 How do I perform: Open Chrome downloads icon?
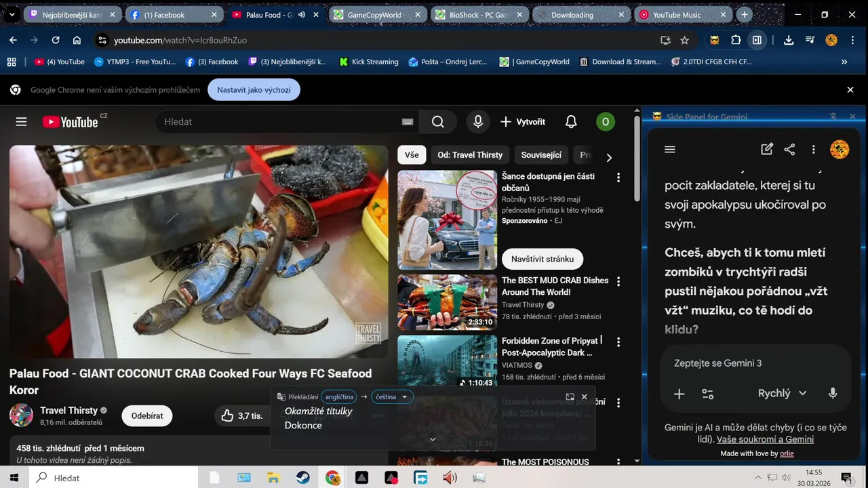(x=788, y=40)
